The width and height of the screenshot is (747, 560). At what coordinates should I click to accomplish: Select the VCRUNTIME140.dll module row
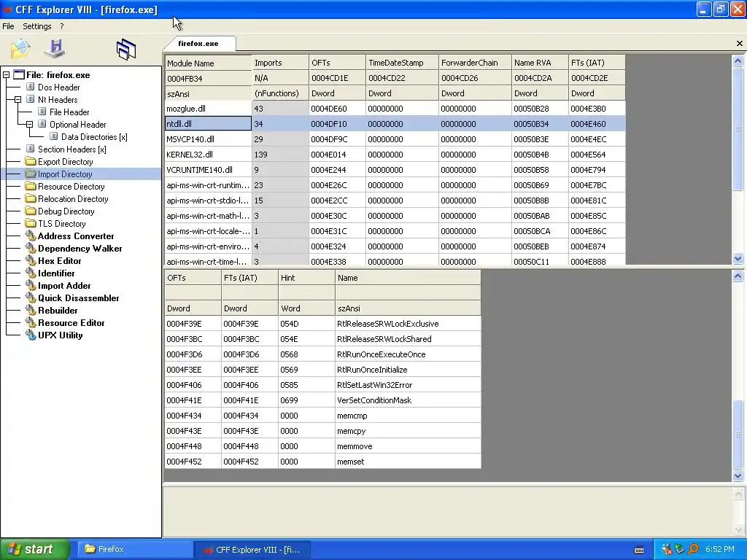click(x=395, y=169)
